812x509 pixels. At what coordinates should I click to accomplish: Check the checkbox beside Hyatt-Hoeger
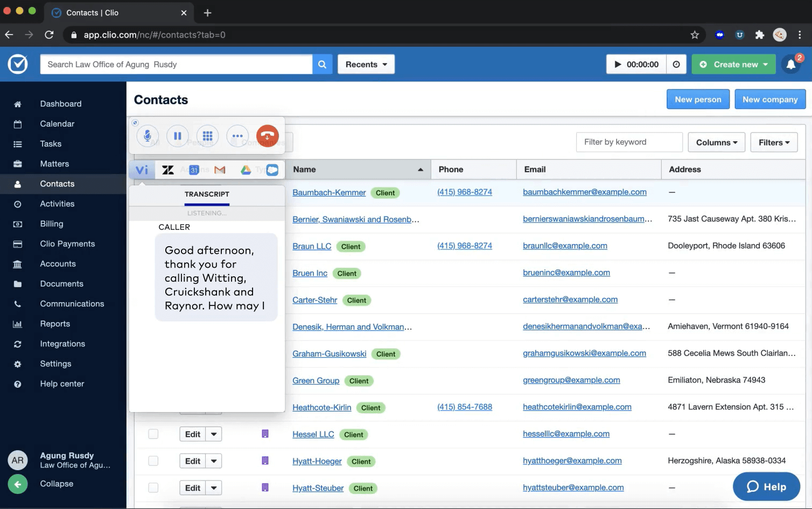(153, 461)
